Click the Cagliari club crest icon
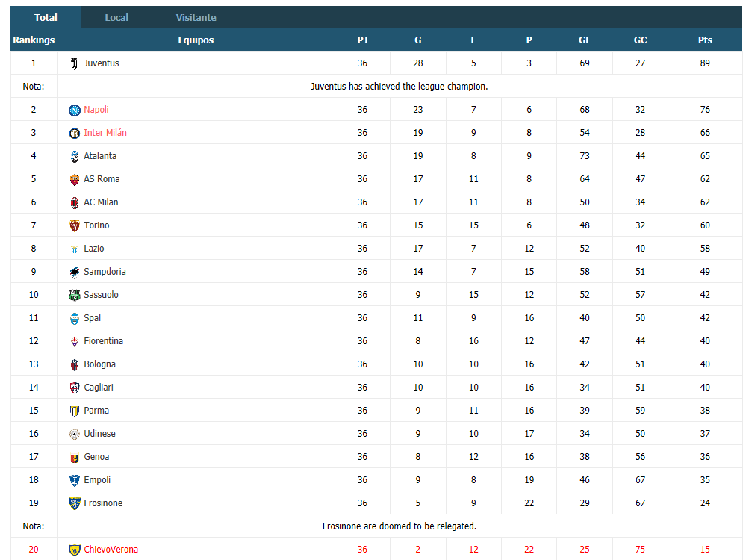The width and height of the screenshot is (752, 560). (x=75, y=388)
